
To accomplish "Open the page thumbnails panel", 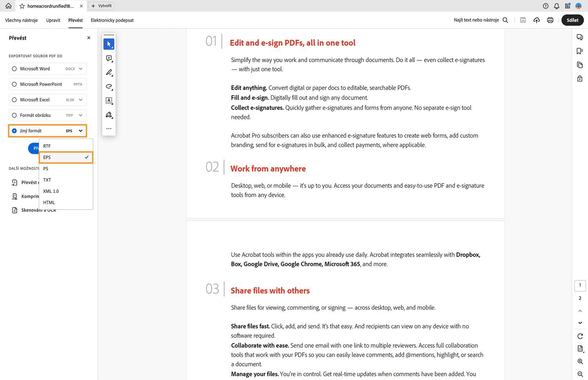I will pos(579,65).
